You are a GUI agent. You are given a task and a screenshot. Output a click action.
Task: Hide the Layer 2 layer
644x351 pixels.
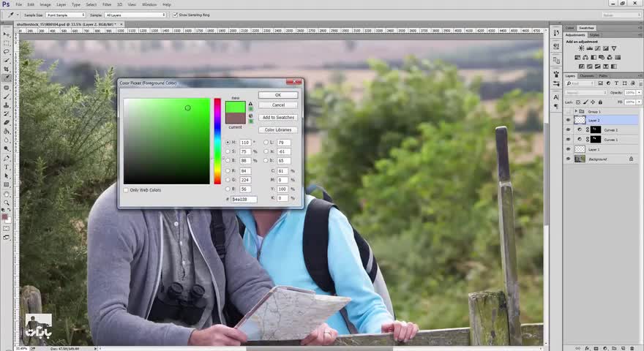point(569,120)
